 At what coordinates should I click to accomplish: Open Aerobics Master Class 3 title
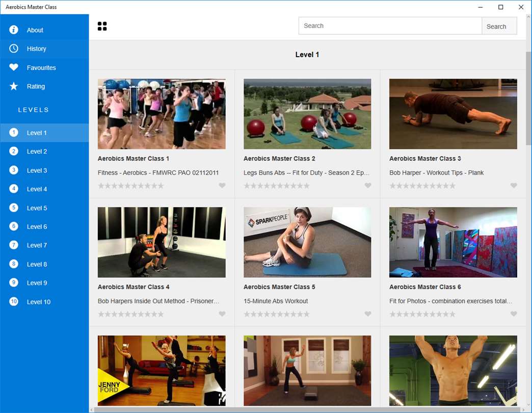[x=425, y=159]
